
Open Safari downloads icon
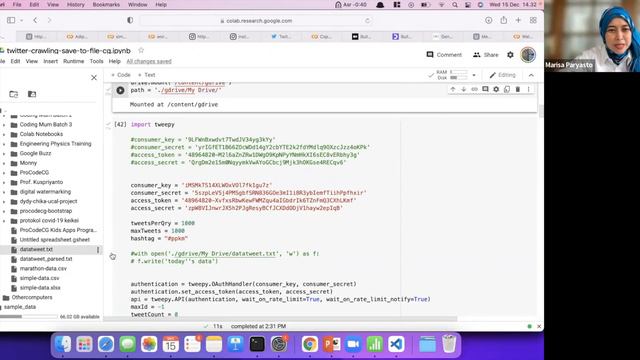[x=489, y=20]
